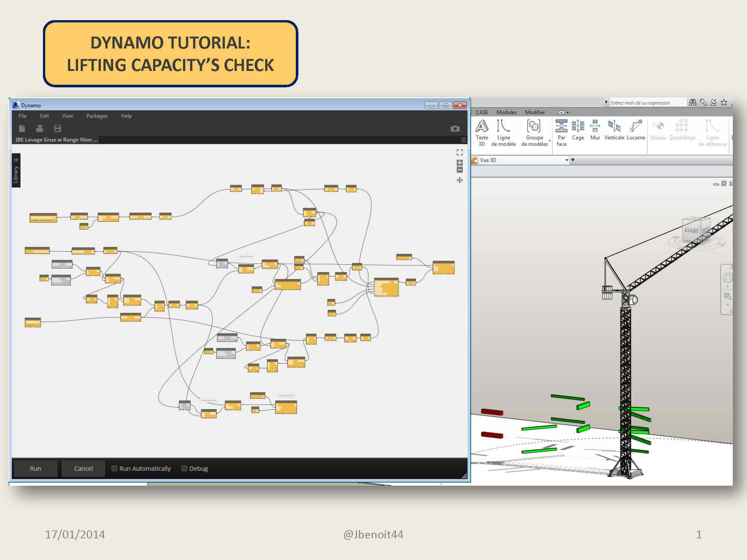Click the zoom-in plus icon on canvas
The width and height of the screenshot is (747, 560).
pyautogui.click(x=459, y=163)
